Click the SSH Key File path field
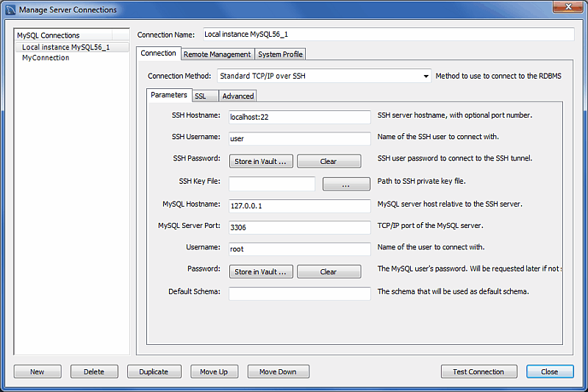 click(272, 184)
